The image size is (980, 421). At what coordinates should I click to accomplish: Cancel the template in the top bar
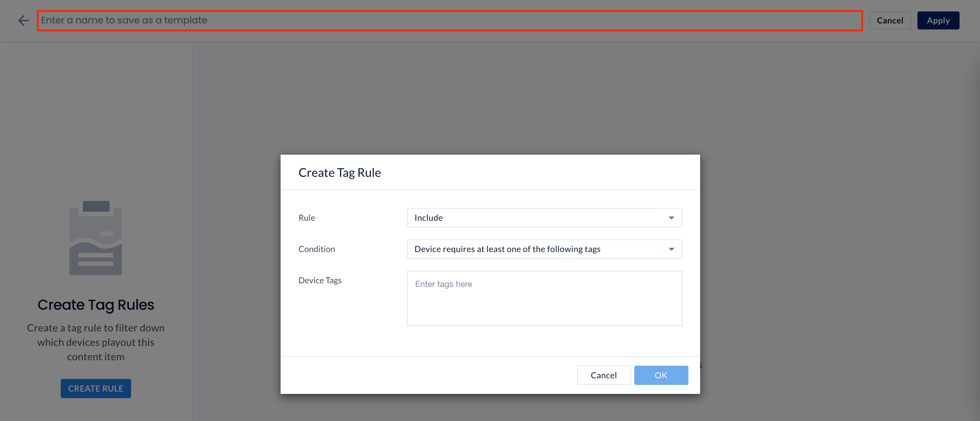pyautogui.click(x=890, y=20)
